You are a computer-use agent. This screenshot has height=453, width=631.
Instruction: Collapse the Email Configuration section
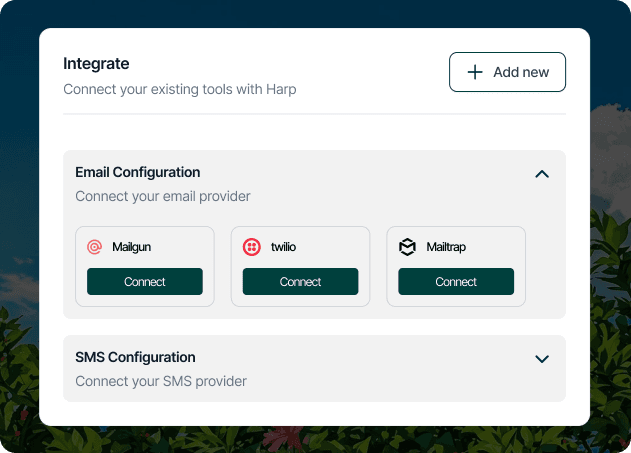[x=542, y=174]
